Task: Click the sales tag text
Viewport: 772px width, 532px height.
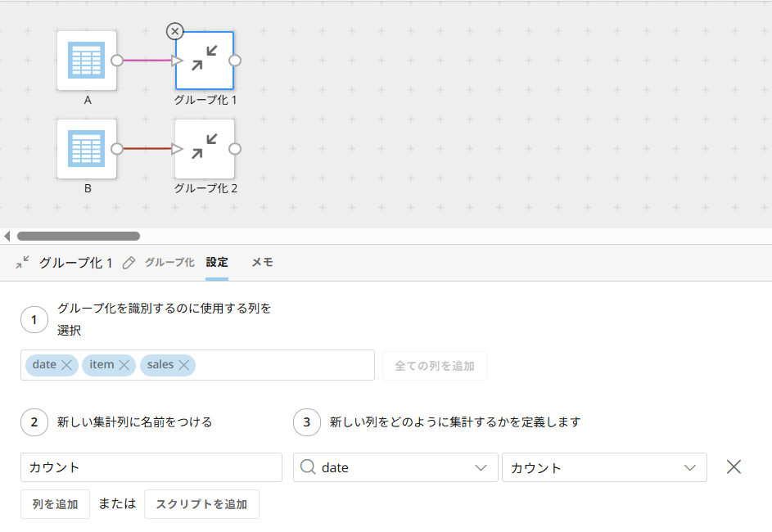Action: [160, 365]
